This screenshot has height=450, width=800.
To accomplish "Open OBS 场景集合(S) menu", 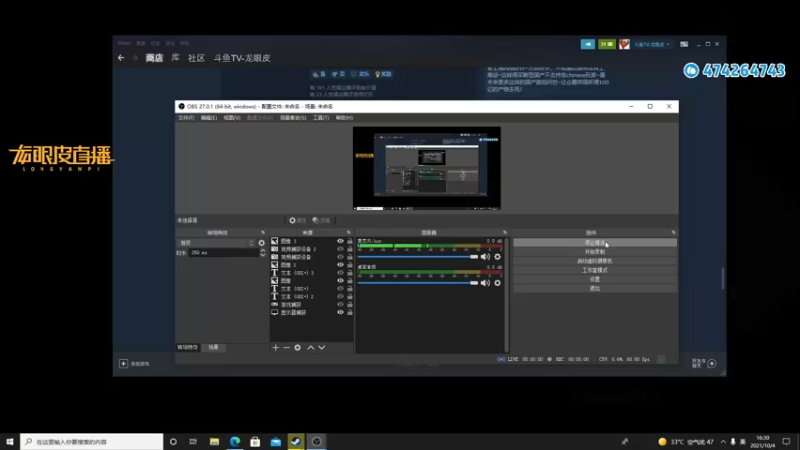I will click(x=293, y=118).
